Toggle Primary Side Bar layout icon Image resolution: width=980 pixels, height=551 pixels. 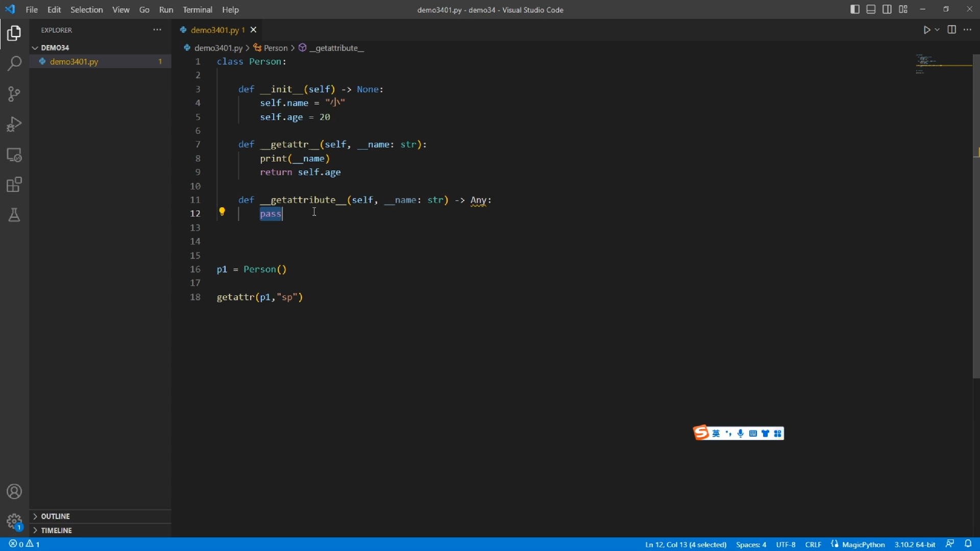coord(855,9)
